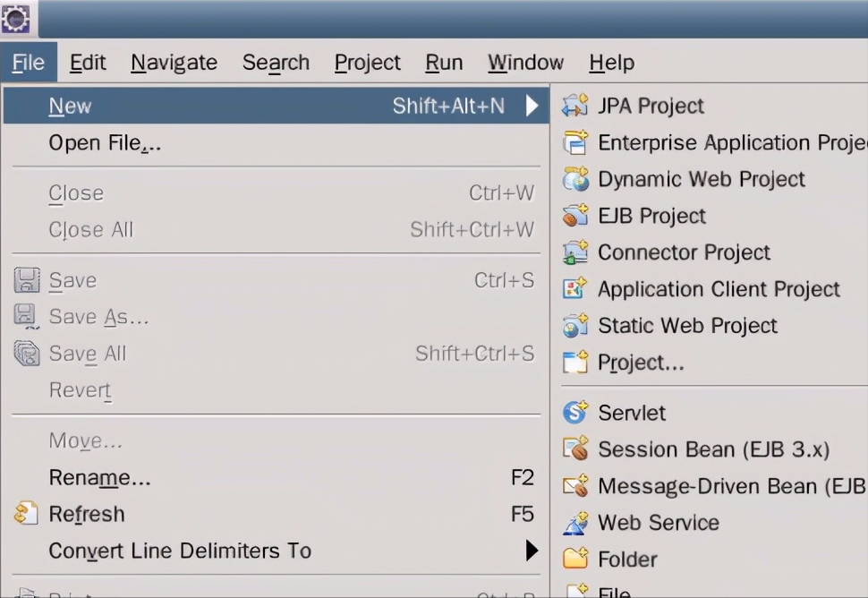The height and width of the screenshot is (598, 868).
Task: Click the Session Bean icon
Action: click(x=575, y=449)
